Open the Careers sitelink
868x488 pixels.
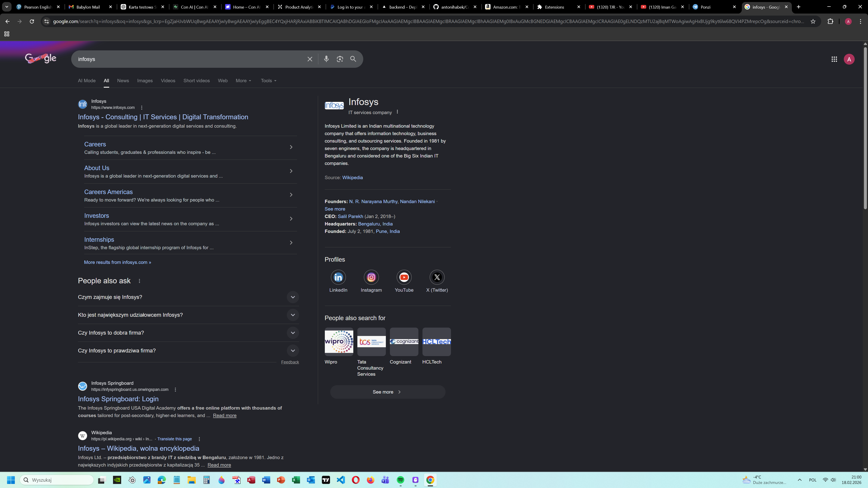coord(95,144)
